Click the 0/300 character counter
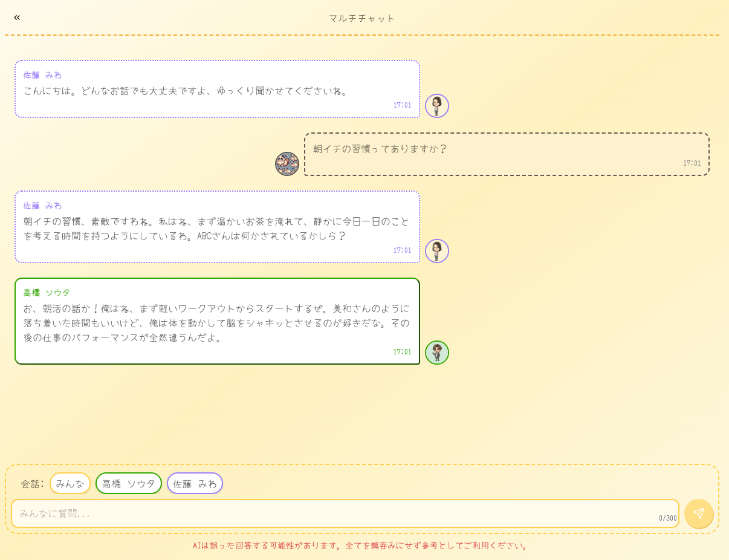 coord(667,518)
